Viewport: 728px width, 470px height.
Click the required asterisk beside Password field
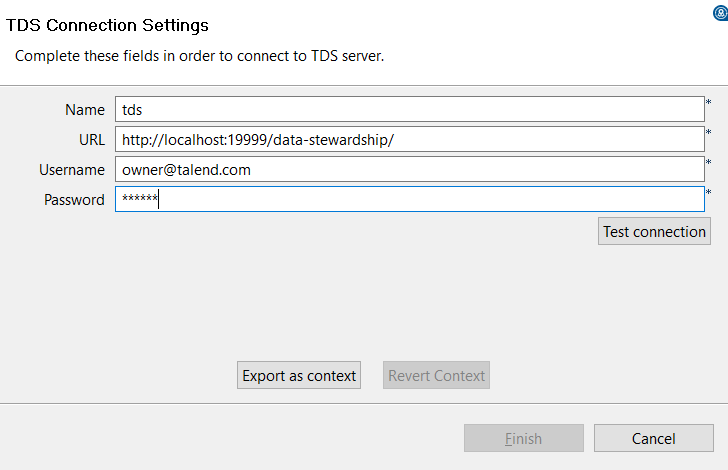pos(709,193)
